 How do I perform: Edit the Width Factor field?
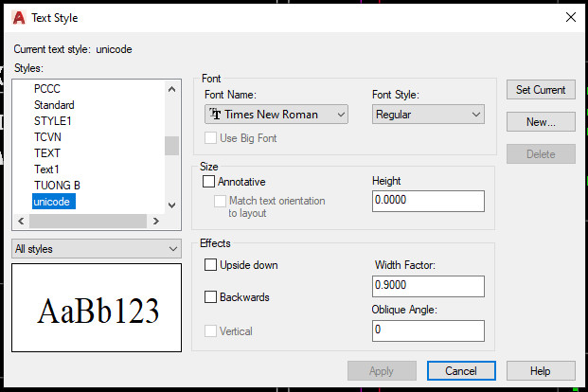point(428,286)
